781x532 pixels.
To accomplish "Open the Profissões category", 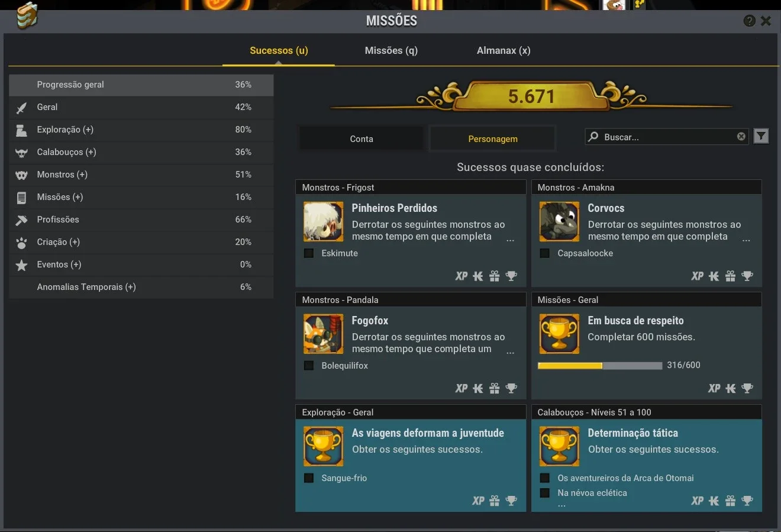I will click(x=141, y=220).
